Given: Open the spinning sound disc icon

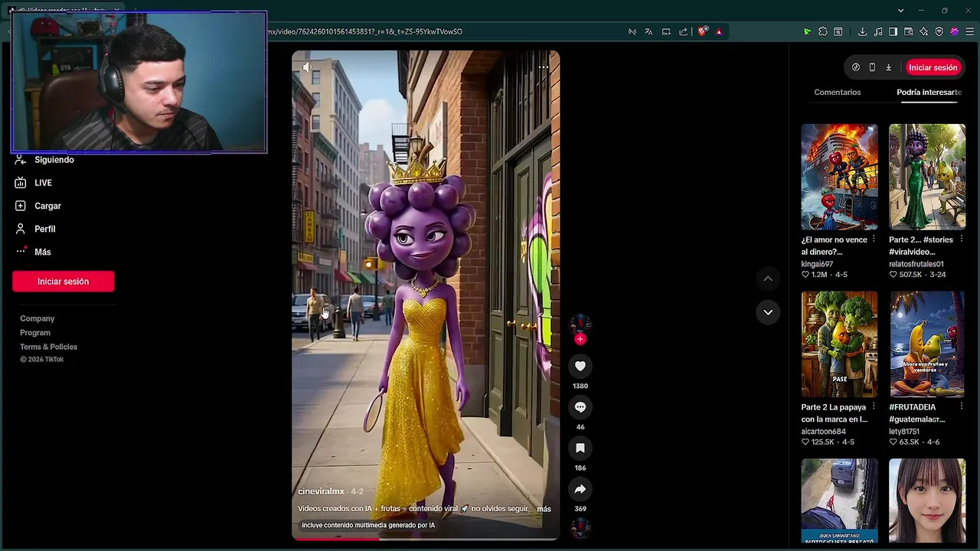Looking at the screenshot, I should pyautogui.click(x=580, y=527).
